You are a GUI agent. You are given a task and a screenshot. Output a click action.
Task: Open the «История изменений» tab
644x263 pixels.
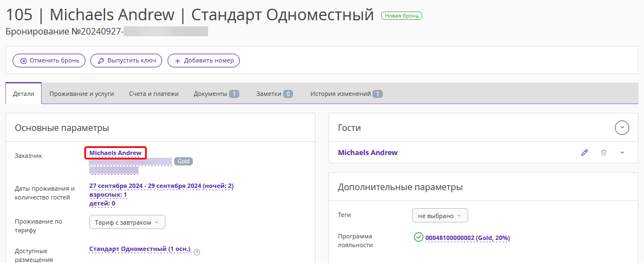tap(346, 94)
